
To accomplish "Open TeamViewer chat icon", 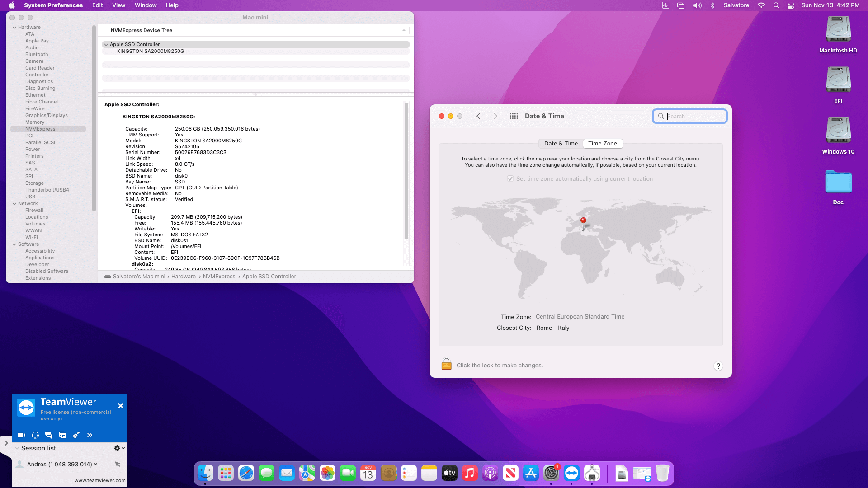I will 49,435.
